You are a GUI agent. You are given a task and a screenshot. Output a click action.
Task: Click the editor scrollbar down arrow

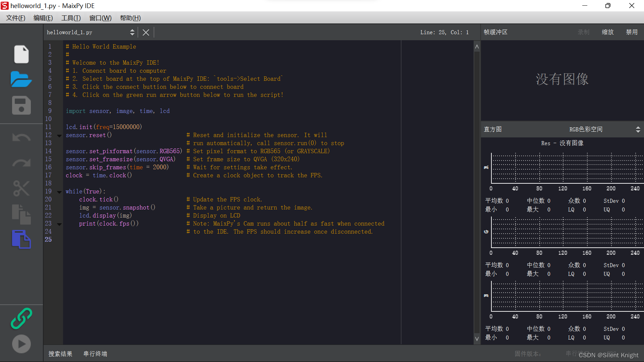[477, 339]
